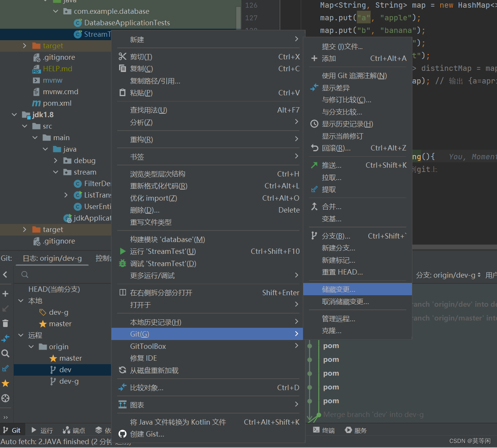Click the back arrow atop the Git log panel
Image resolution: width=497 pixels, height=448 pixels.
coord(5,274)
